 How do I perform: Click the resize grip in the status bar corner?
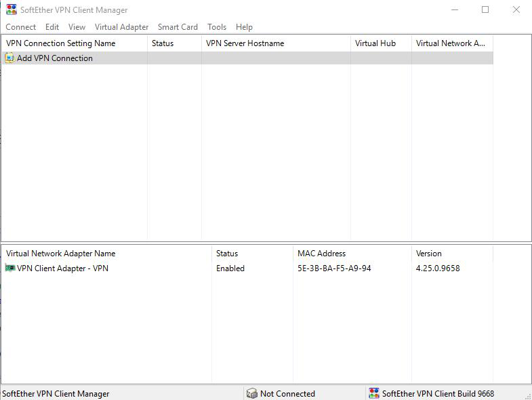pos(528,396)
